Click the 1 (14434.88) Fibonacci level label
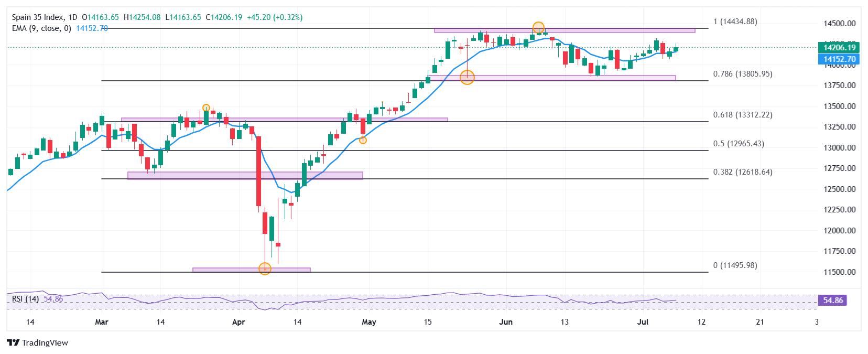Image resolution: width=868 pixels, height=354 pixels. point(735,22)
